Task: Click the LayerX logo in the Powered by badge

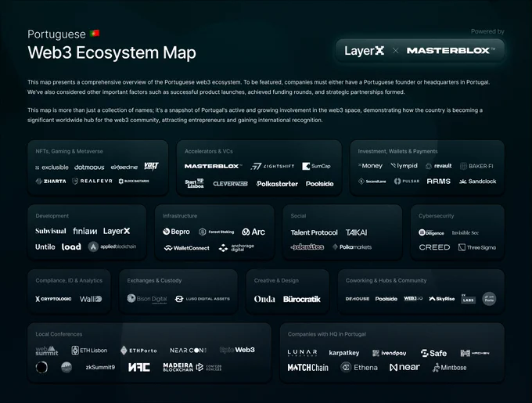Action: click(x=364, y=51)
